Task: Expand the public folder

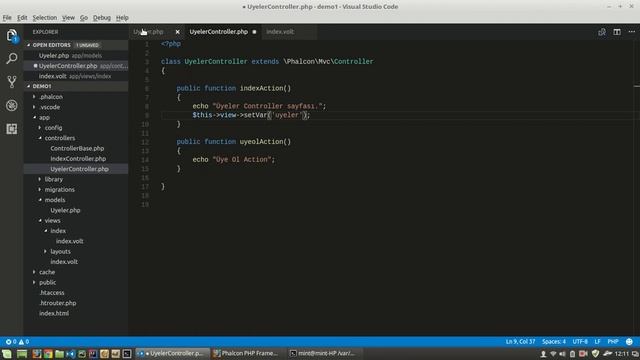Action: [34, 282]
